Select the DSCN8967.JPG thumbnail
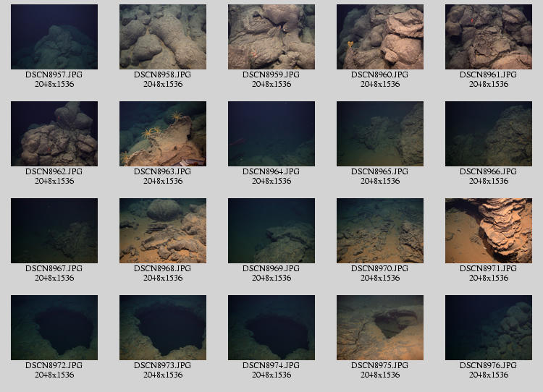The width and height of the screenshot is (543, 392). (54, 231)
